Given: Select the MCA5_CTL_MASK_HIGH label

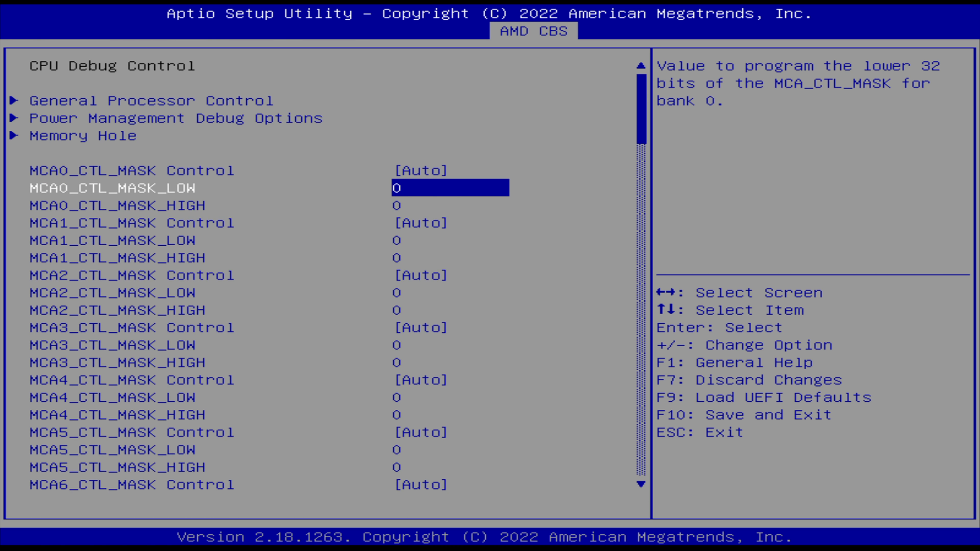Looking at the screenshot, I should [118, 467].
